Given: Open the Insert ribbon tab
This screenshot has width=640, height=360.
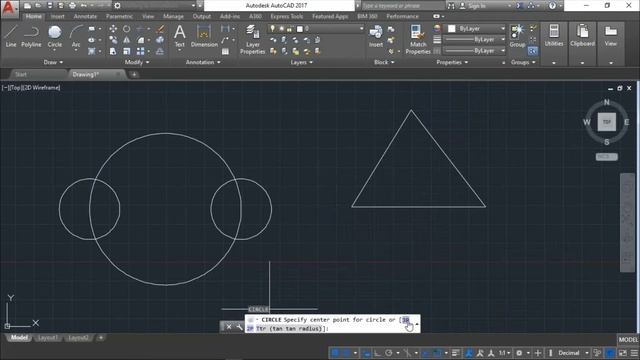Looking at the screenshot, I should 58,16.
